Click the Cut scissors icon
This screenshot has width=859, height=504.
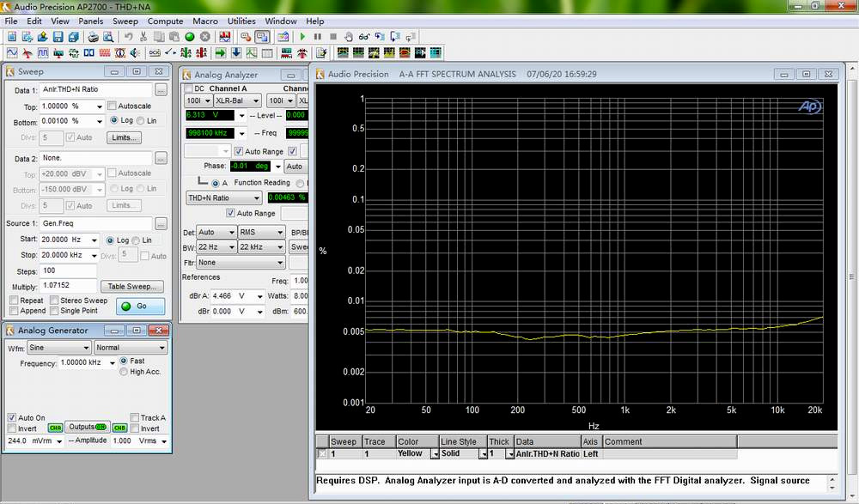[x=143, y=37]
